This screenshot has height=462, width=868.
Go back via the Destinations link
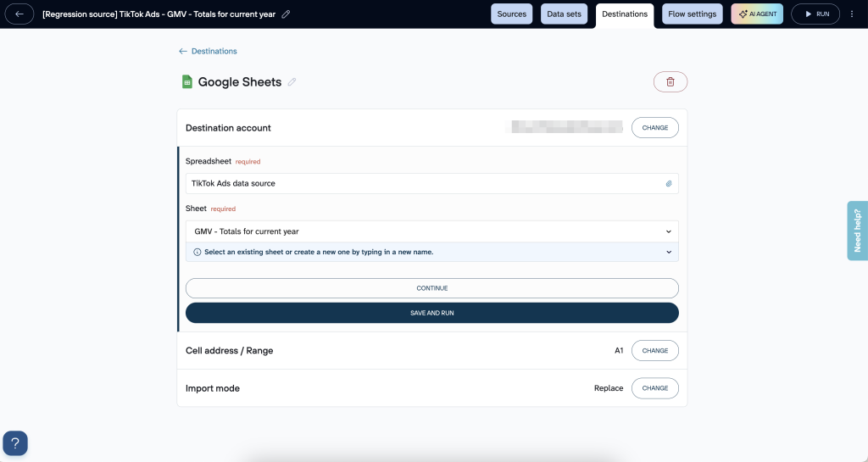pos(209,51)
